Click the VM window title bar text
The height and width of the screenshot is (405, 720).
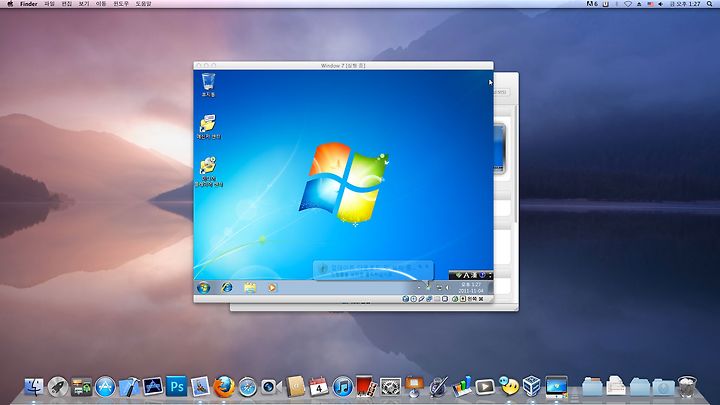click(343, 66)
